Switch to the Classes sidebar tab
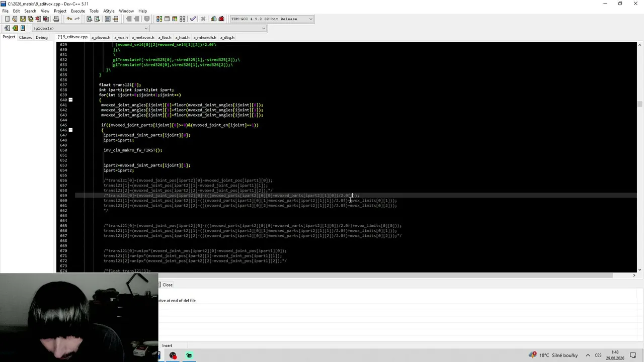Viewport: 644px width, 362px height. [25, 37]
